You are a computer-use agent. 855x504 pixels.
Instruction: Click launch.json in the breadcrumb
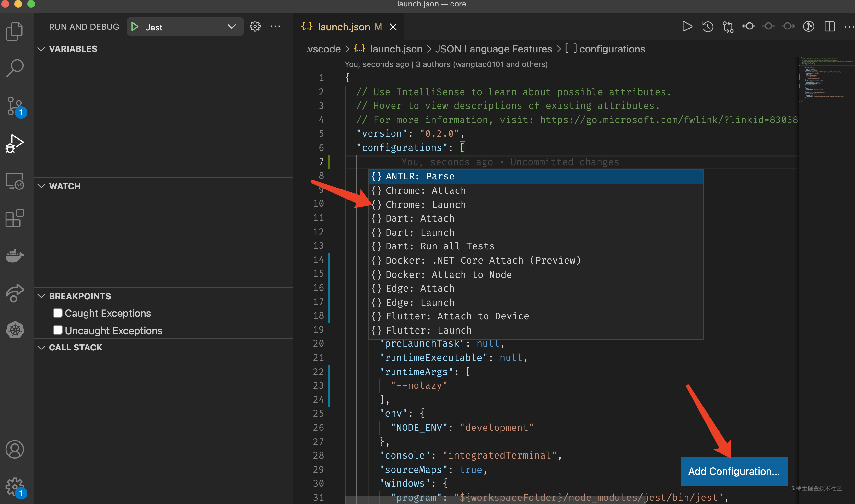click(396, 49)
